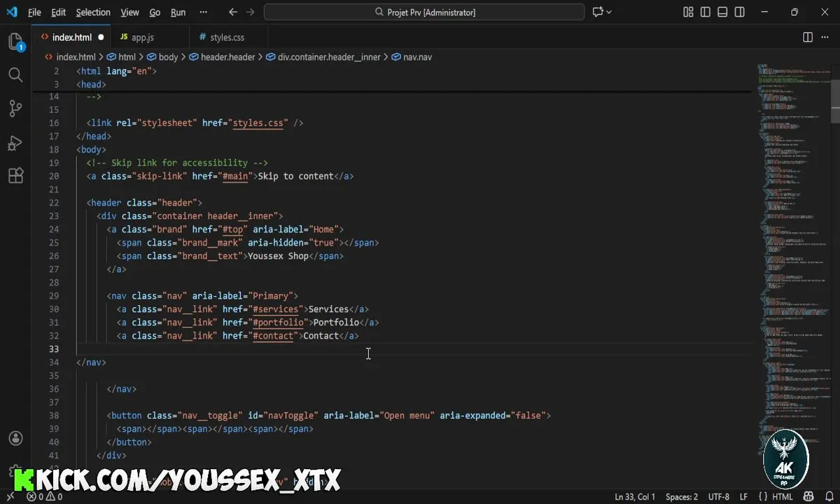Toggle the bottom panel

click(x=722, y=12)
